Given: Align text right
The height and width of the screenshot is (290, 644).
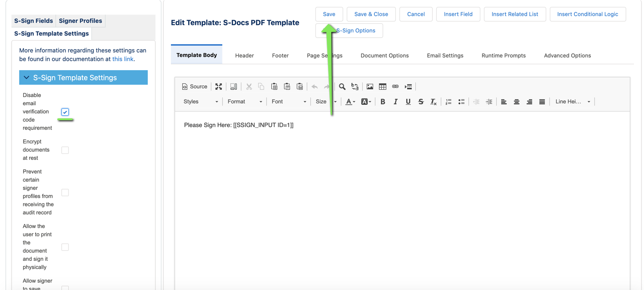Looking at the screenshot, I should coord(529,102).
